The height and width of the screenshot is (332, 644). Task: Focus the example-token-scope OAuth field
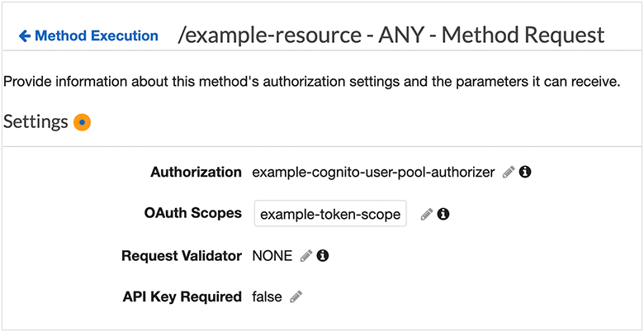coord(330,213)
